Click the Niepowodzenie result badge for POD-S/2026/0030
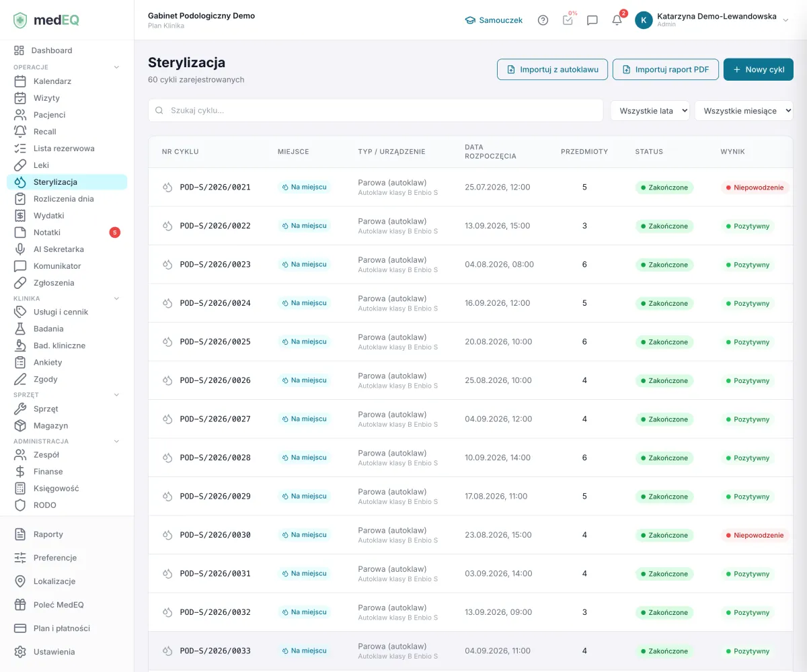Viewport: 807px width, 672px height. pos(755,536)
